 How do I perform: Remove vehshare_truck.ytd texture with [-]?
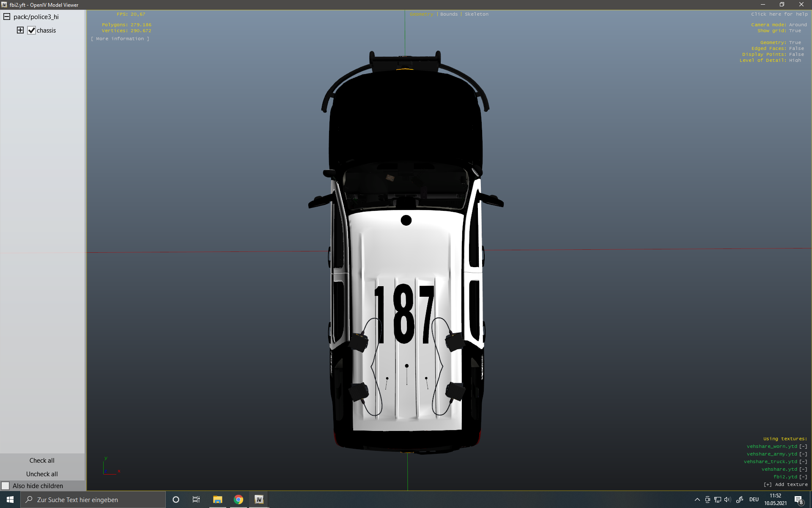point(803,462)
